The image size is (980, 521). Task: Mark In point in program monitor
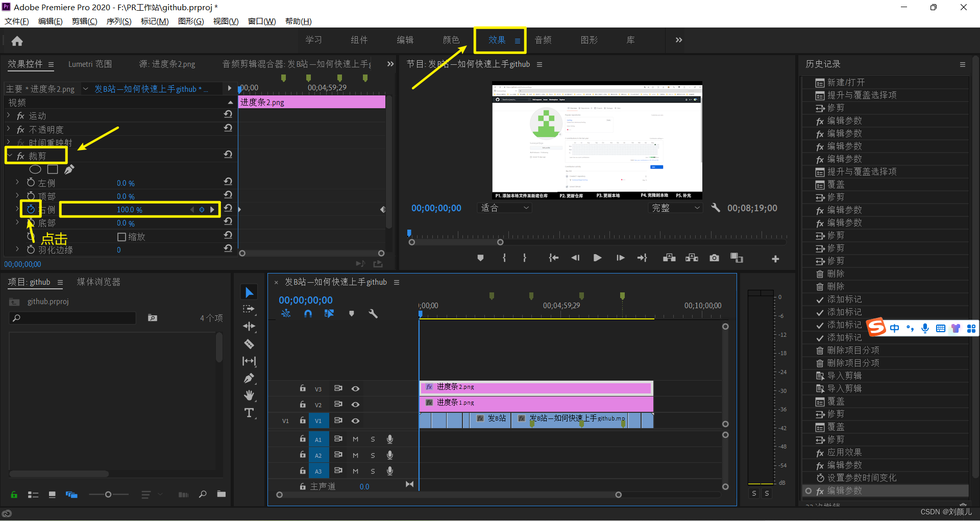504,258
